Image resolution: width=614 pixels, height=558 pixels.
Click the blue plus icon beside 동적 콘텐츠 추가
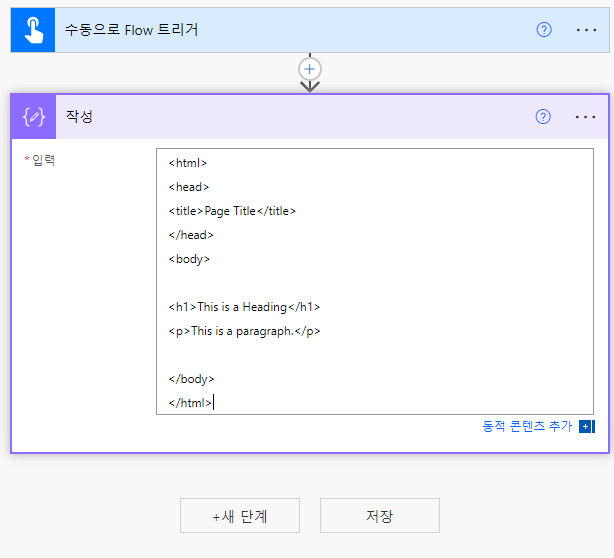(x=587, y=426)
